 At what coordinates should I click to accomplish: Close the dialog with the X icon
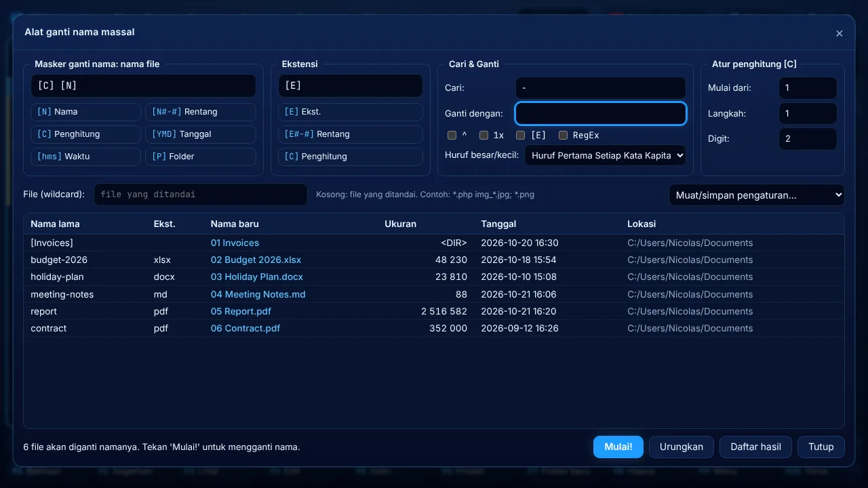click(x=840, y=33)
